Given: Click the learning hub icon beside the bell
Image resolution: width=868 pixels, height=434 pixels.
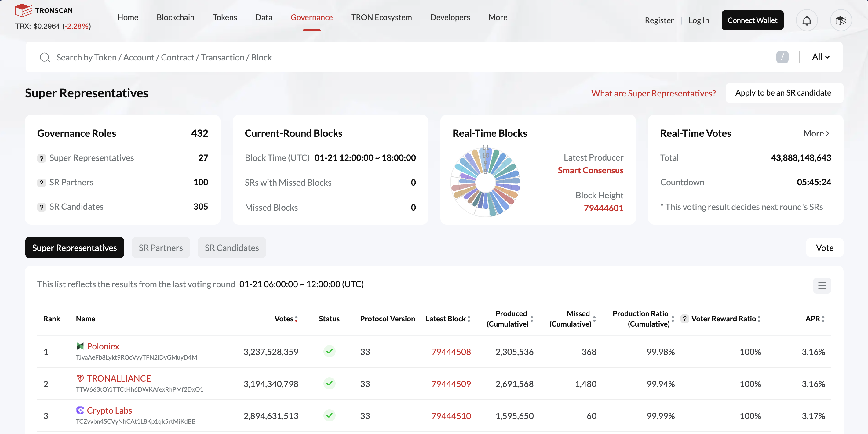Looking at the screenshot, I should 841,20.
